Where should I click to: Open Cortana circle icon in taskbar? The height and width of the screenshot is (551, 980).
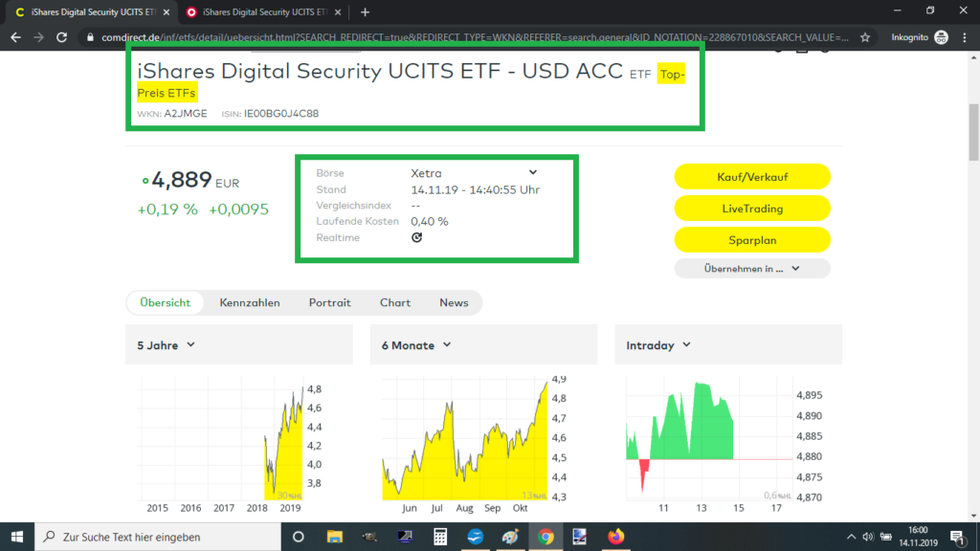[299, 537]
